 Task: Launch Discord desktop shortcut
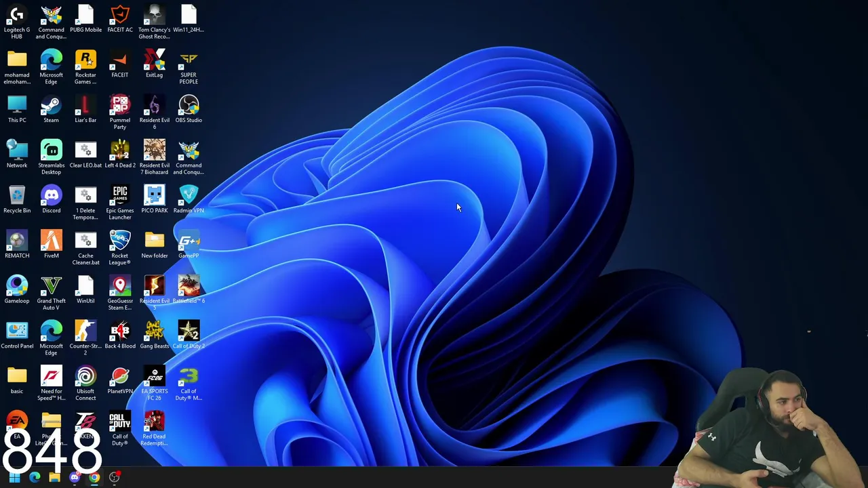(51, 199)
